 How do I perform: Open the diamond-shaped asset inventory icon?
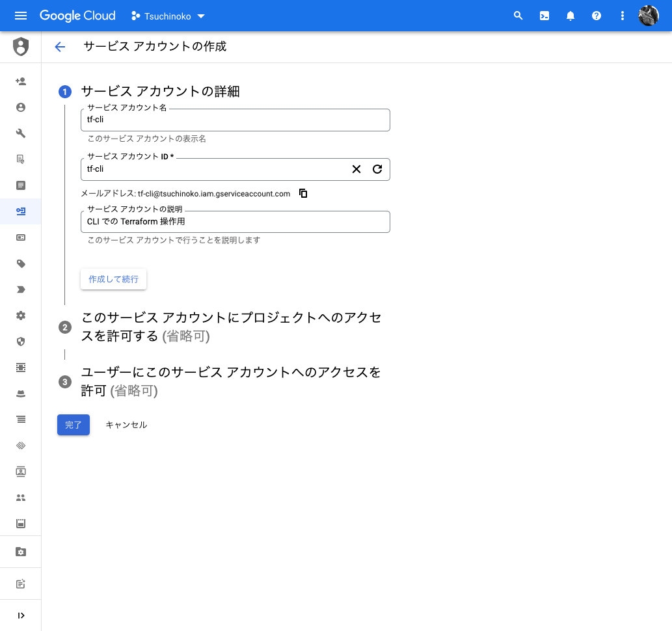point(21,446)
